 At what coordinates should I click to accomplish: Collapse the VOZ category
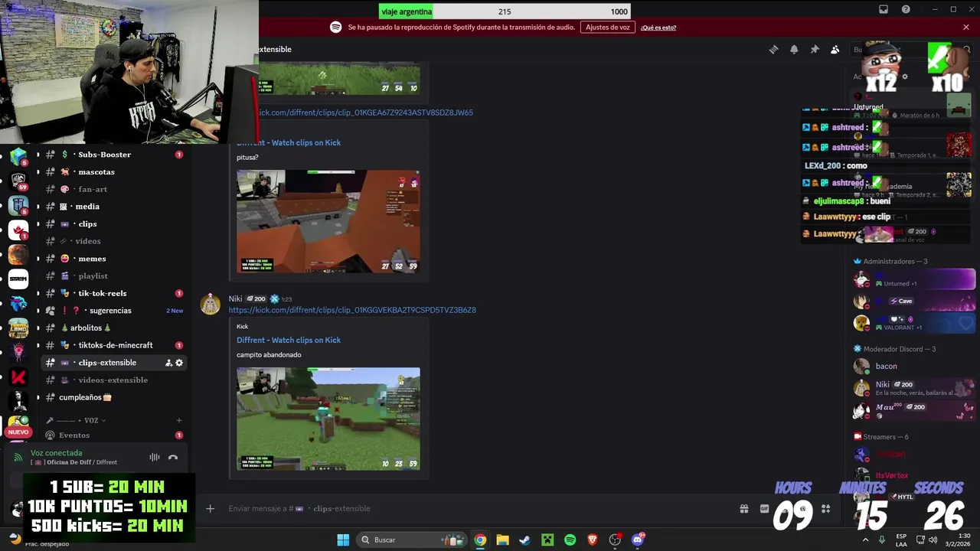(77, 420)
